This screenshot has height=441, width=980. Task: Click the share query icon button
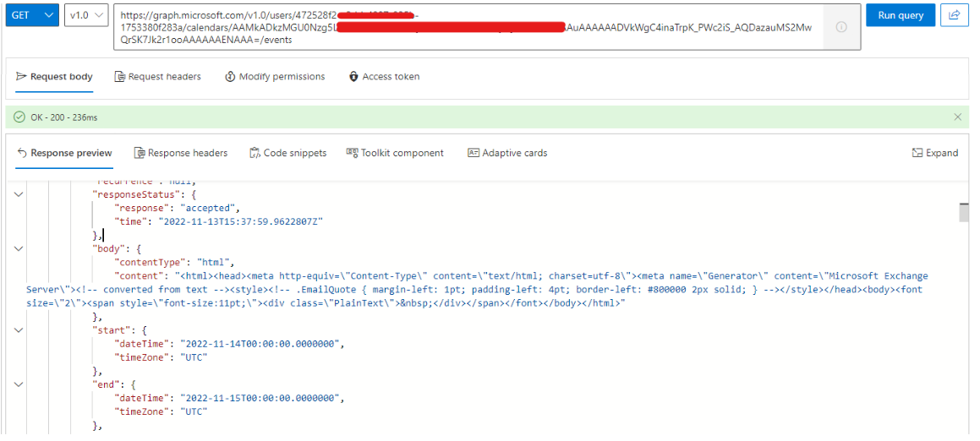(955, 15)
